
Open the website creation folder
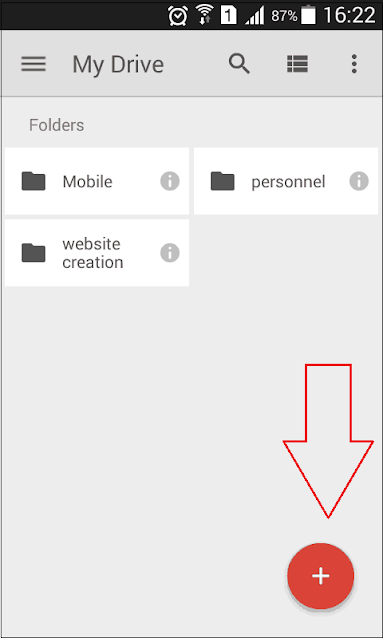click(x=97, y=253)
